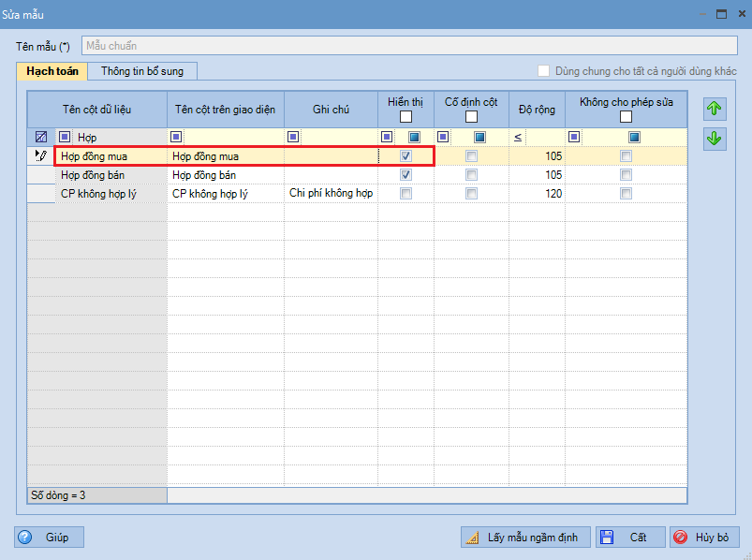Click the Độ rộng cell for CP không hợp lý

[538, 194]
